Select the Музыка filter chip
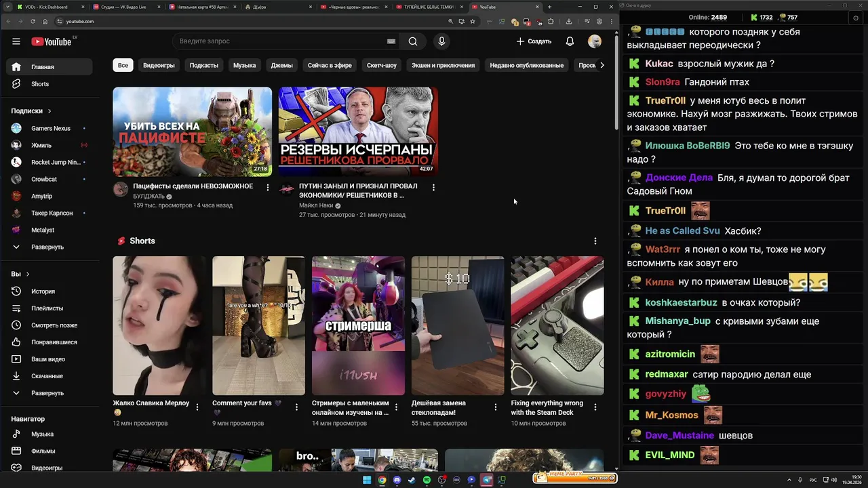This screenshot has width=868, height=488. (245, 66)
